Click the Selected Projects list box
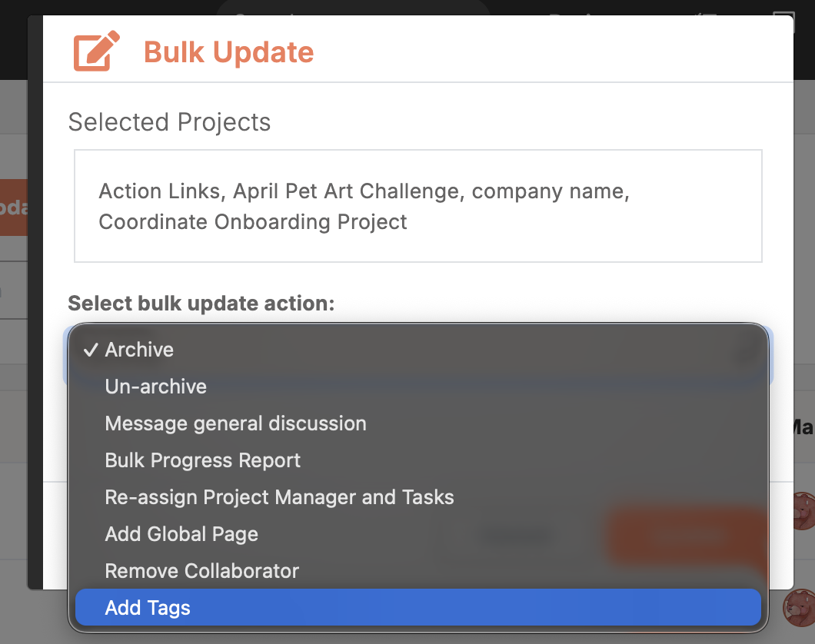Screen dimensions: 815x644 pyautogui.click(x=418, y=206)
